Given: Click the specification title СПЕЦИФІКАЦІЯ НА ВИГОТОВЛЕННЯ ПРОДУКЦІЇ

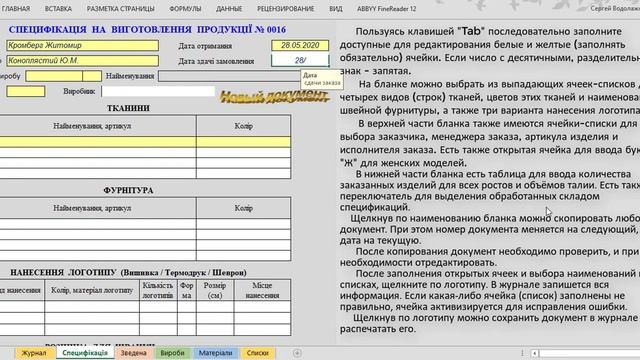Looking at the screenshot, I should click(x=147, y=30).
